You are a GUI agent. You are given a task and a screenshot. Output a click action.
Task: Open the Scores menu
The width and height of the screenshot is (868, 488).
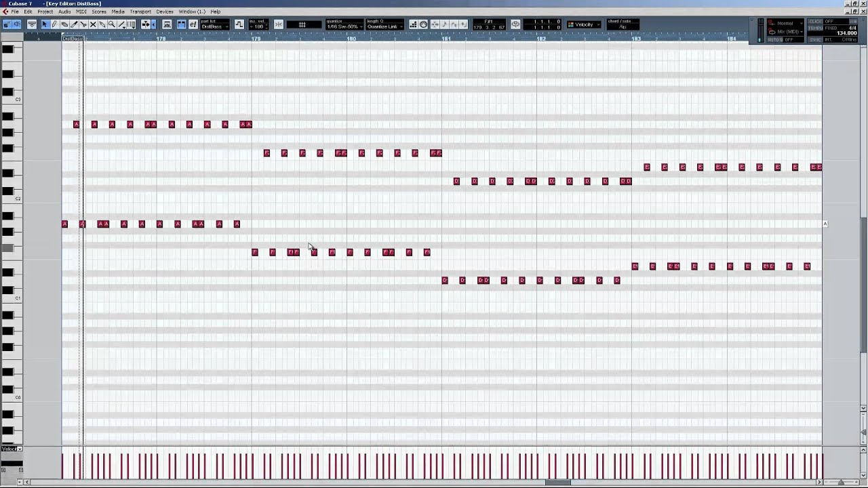[99, 12]
